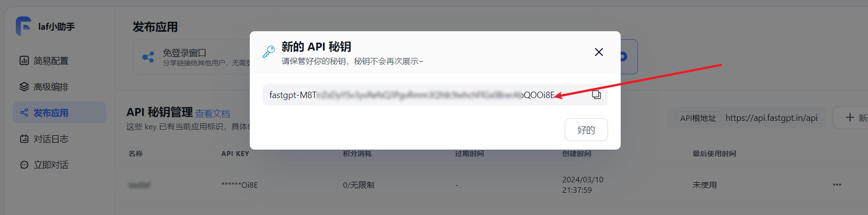Open the row's three-dot options menu
The image size is (868, 215).
(837, 185)
